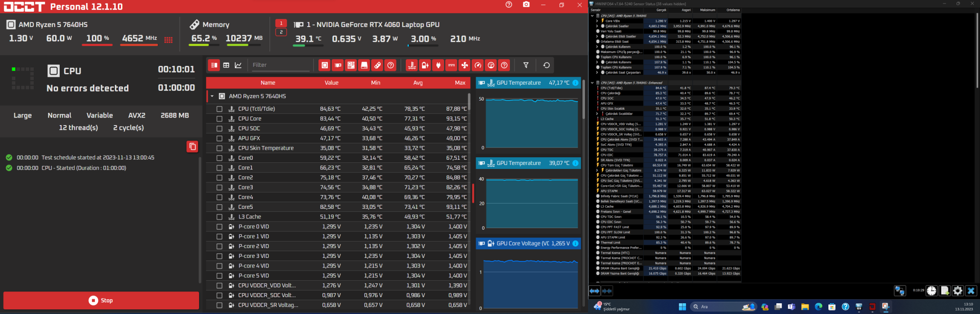Click info icon on GPU Temperature 47,17 graph
The image size is (980, 314).
576,83
